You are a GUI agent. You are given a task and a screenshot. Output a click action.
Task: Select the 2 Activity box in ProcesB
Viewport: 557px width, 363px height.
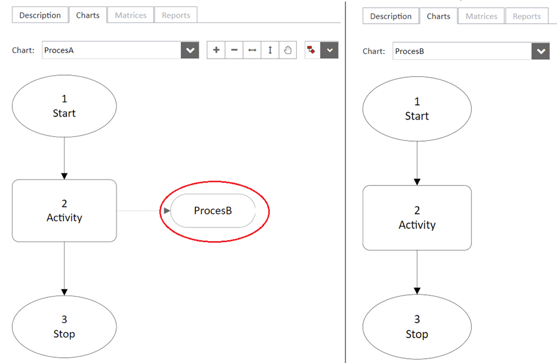point(417,218)
